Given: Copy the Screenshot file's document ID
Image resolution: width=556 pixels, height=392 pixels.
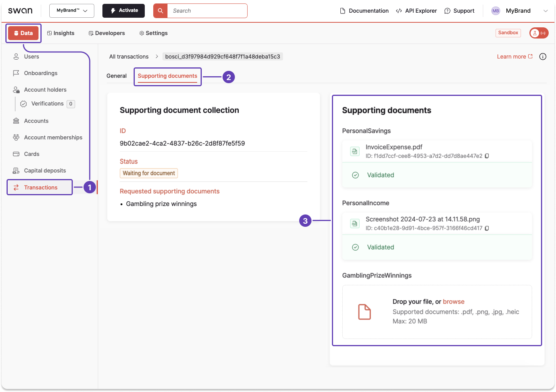Looking at the screenshot, I should click(x=487, y=228).
